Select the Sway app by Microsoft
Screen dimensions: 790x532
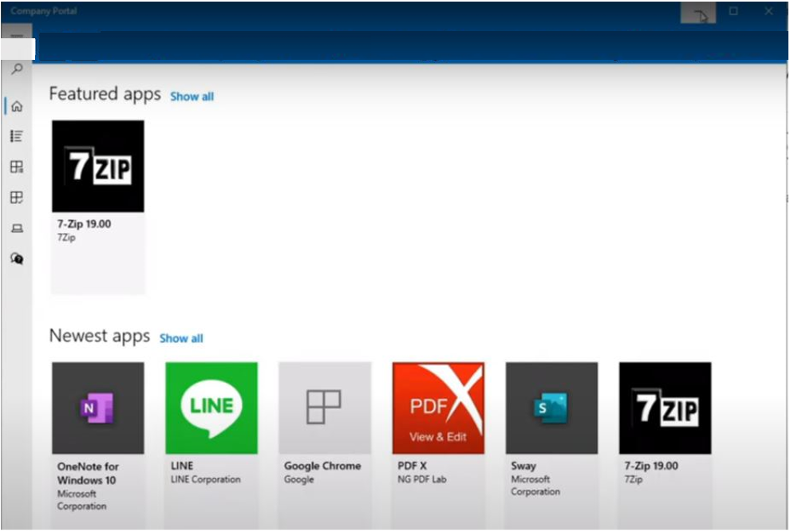551,407
